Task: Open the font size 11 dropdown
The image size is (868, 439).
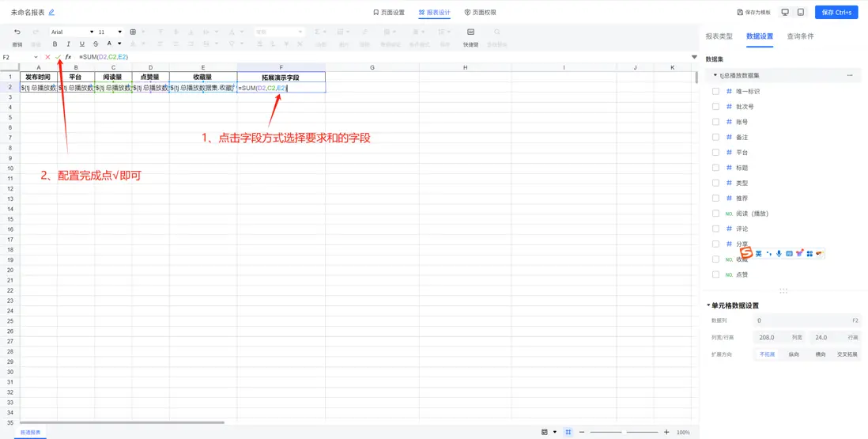Action: pyautogui.click(x=110, y=32)
